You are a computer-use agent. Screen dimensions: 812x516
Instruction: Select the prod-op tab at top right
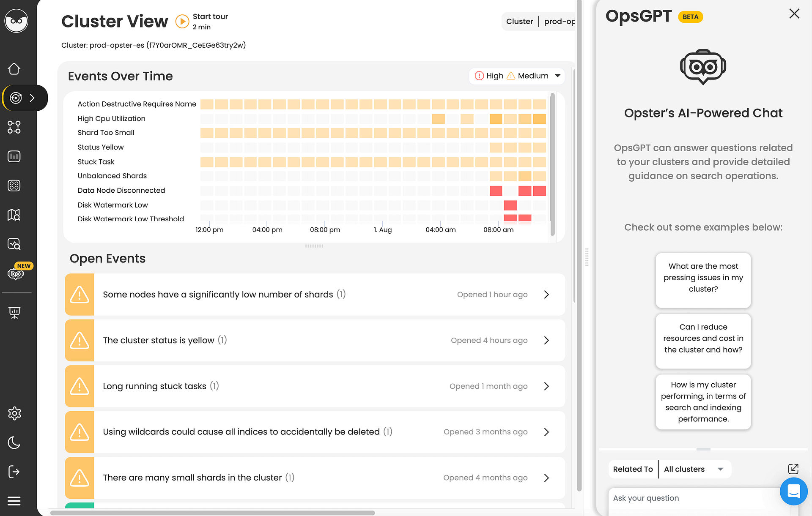559,21
